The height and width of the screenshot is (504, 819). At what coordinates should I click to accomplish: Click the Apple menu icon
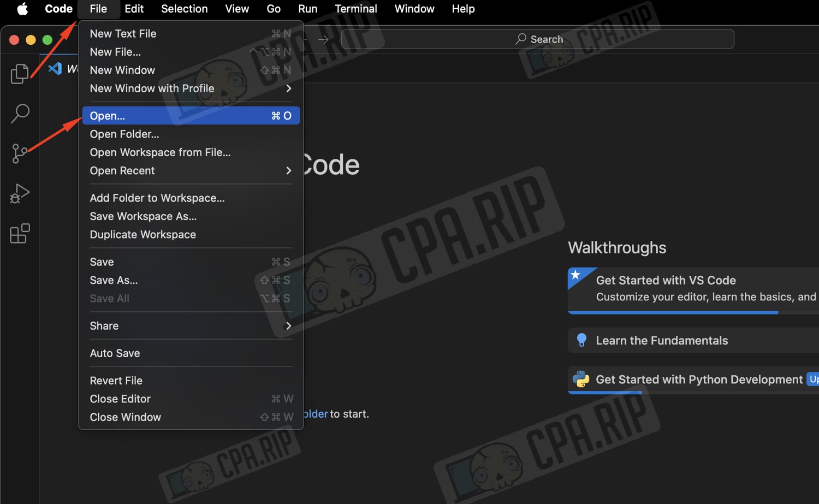(22, 9)
